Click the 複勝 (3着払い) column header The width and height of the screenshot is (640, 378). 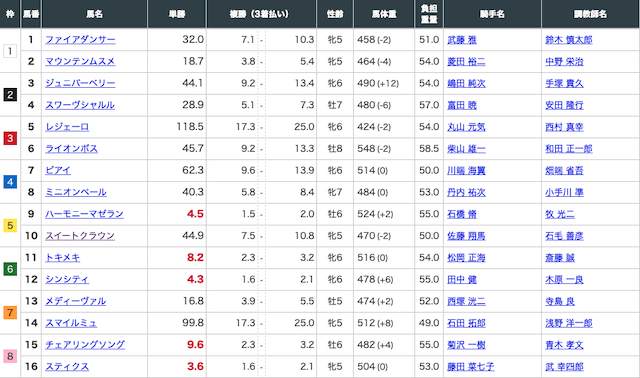coord(261,14)
